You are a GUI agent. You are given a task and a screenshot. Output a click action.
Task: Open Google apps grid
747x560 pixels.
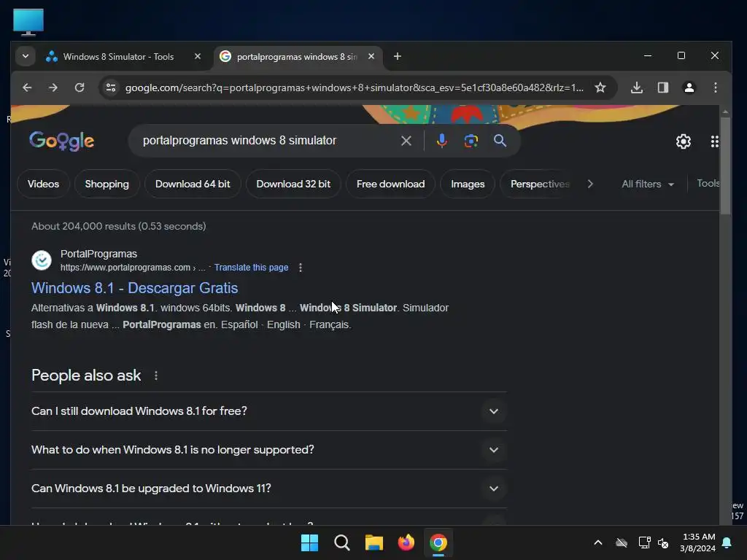[x=714, y=141]
